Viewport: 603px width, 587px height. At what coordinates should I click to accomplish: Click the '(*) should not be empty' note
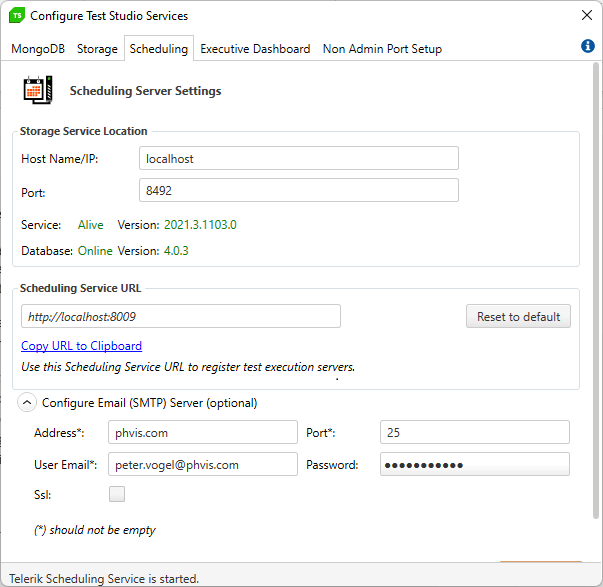tap(95, 530)
